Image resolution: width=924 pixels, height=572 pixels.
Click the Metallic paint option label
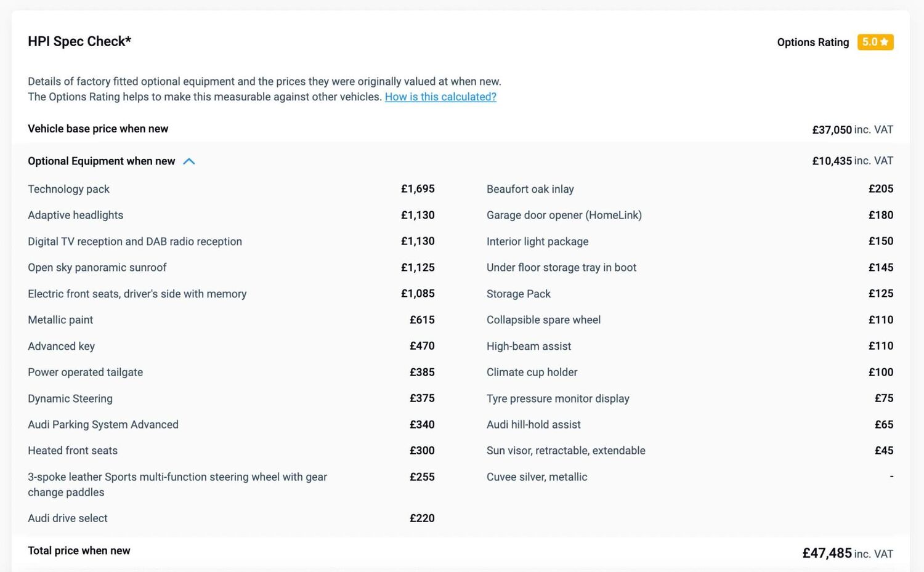pyautogui.click(x=60, y=320)
